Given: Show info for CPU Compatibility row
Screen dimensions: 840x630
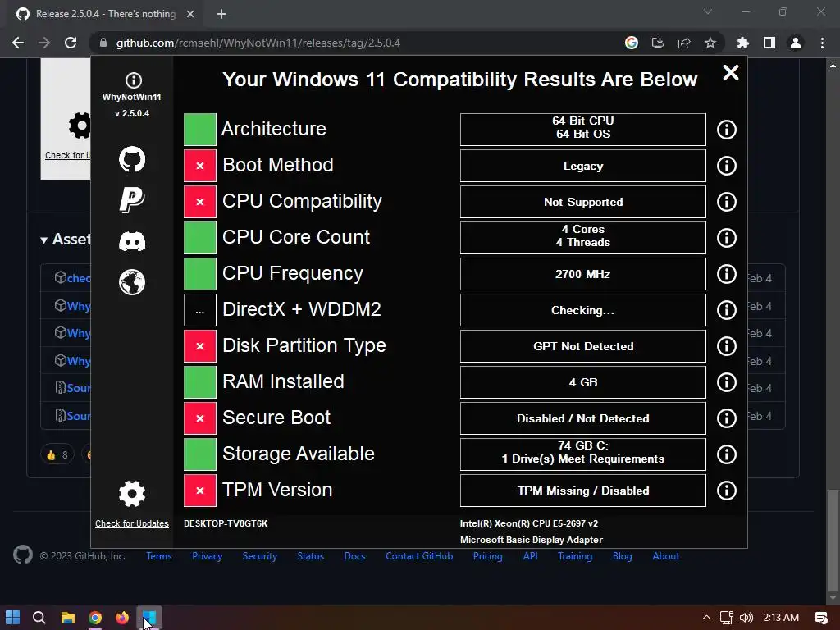Looking at the screenshot, I should 727,202.
